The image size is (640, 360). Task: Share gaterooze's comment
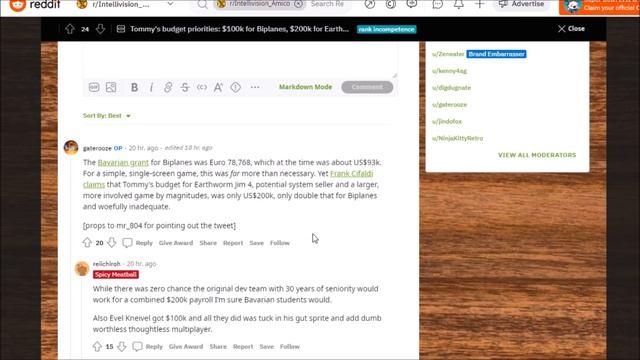pos(208,243)
